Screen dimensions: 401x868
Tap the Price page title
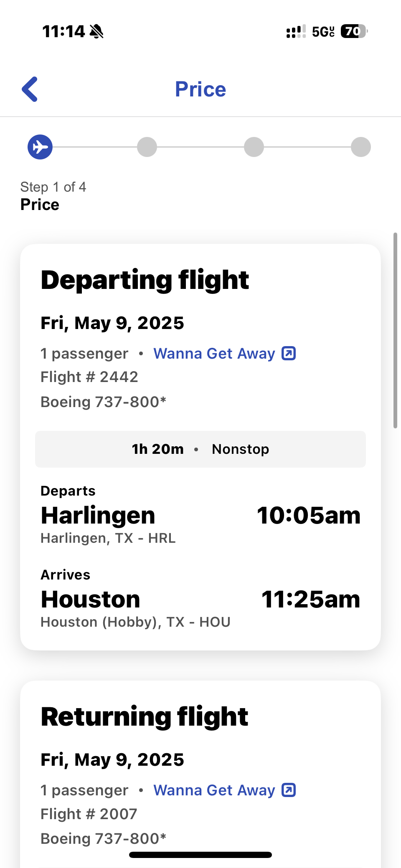[200, 89]
